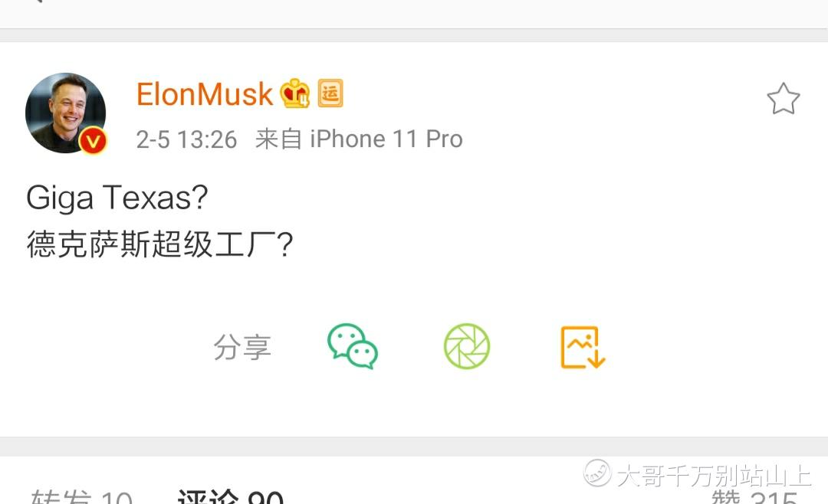Image resolution: width=828 pixels, height=504 pixels.
Task: Open the 赞 315 likes list
Action: [754, 496]
